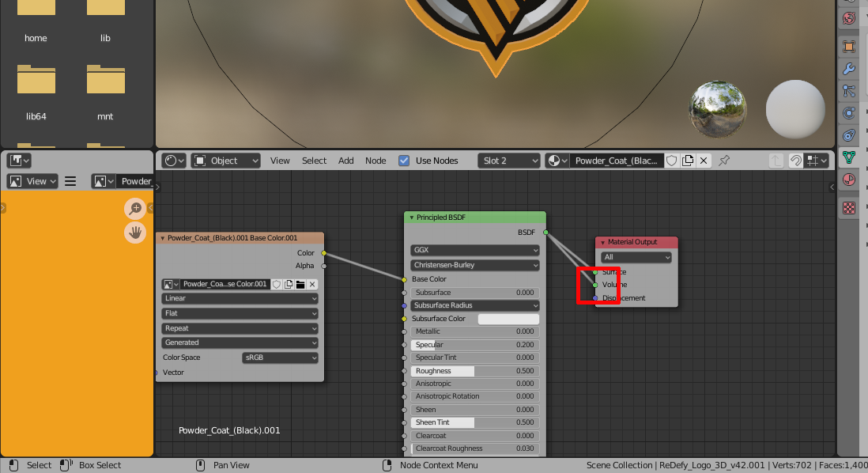Click the Metallic 0.000 slider
The width and height of the screenshot is (868, 473).
coord(475,331)
